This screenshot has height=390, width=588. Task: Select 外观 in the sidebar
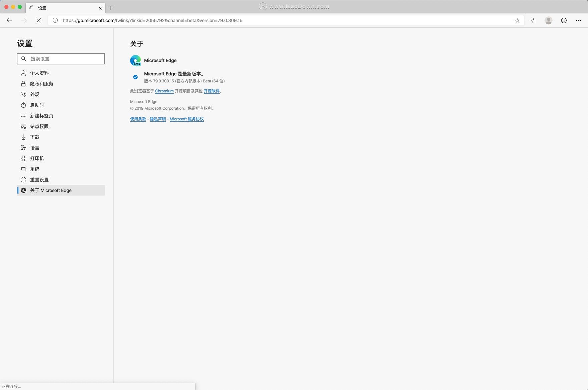click(35, 94)
